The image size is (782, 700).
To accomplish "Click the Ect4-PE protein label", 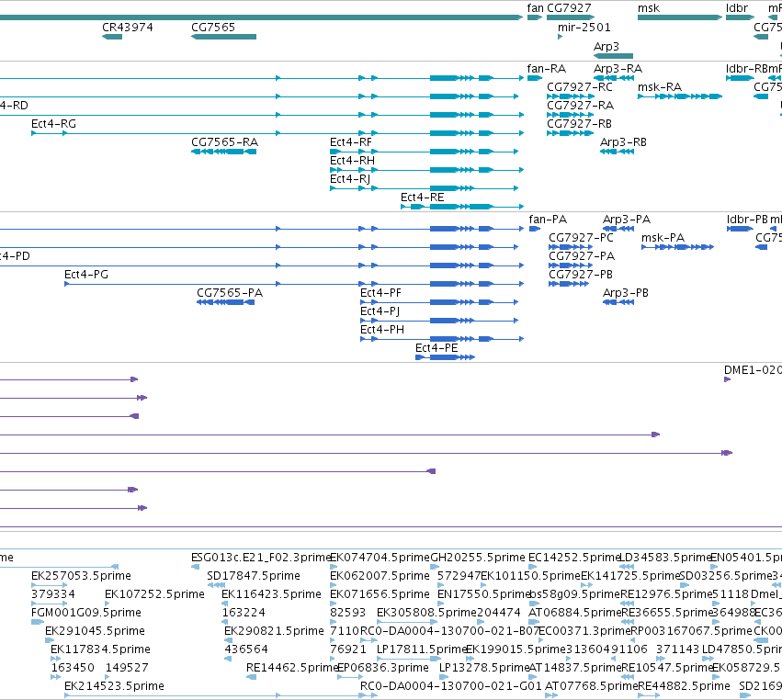I will click(x=436, y=348).
